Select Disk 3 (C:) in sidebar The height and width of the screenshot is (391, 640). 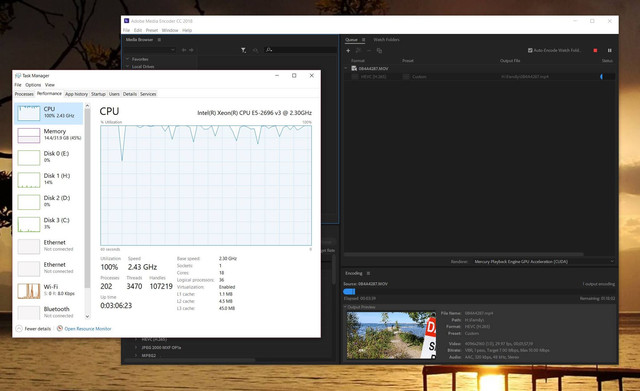click(x=49, y=224)
